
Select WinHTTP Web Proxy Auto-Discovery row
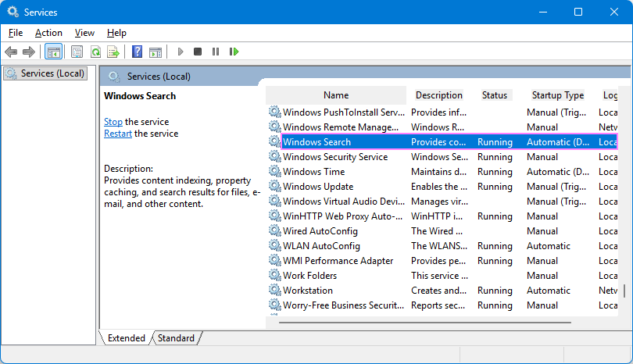pyautogui.click(x=443, y=216)
